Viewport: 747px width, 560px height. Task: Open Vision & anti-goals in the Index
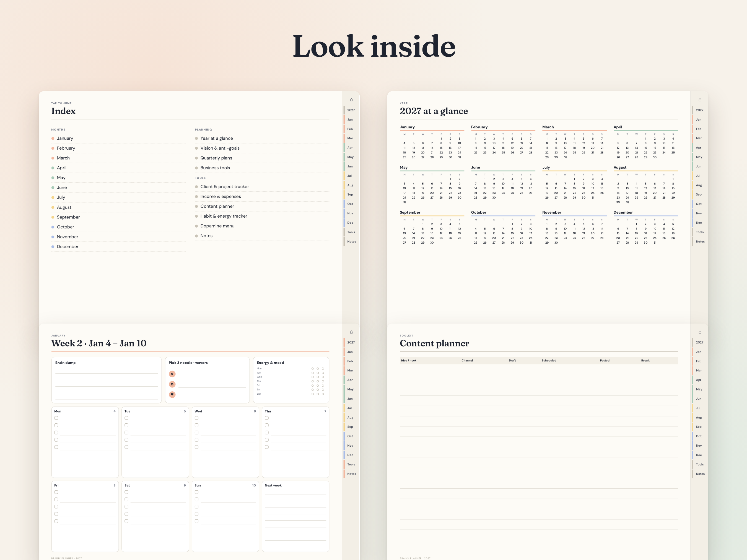point(262,148)
